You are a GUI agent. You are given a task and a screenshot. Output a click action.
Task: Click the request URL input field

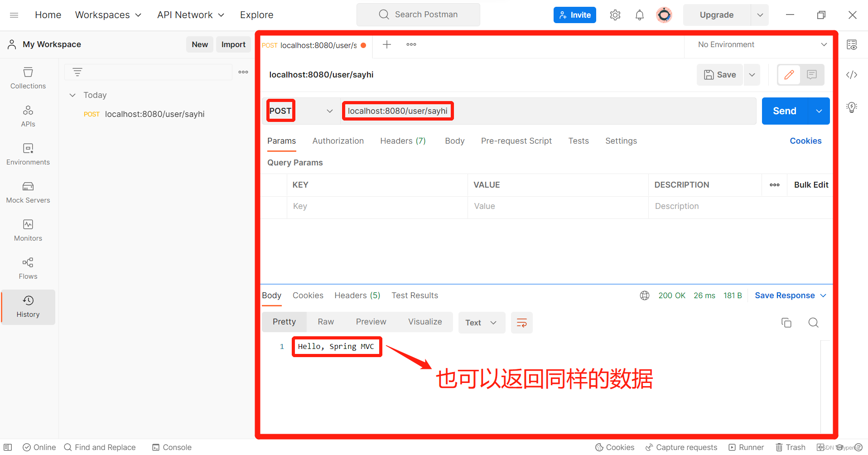pyautogui.click(x=548, y=111)
